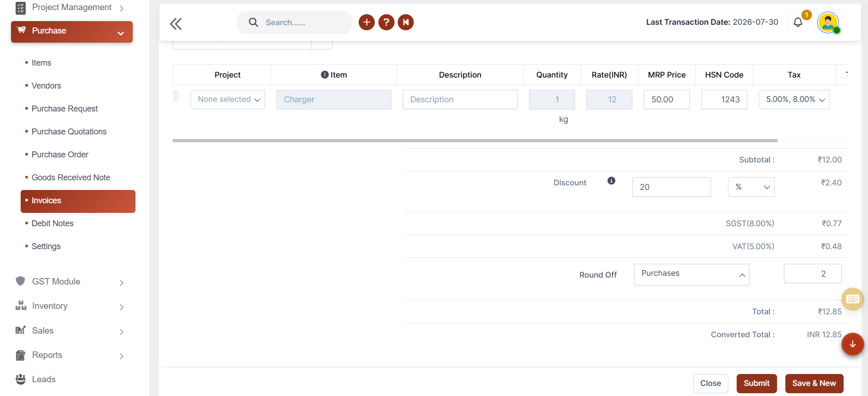The width and height of the screenshot is (868, 396).
Task: Click the horizontal table scrollbar
Action: (x=475, y=140)
